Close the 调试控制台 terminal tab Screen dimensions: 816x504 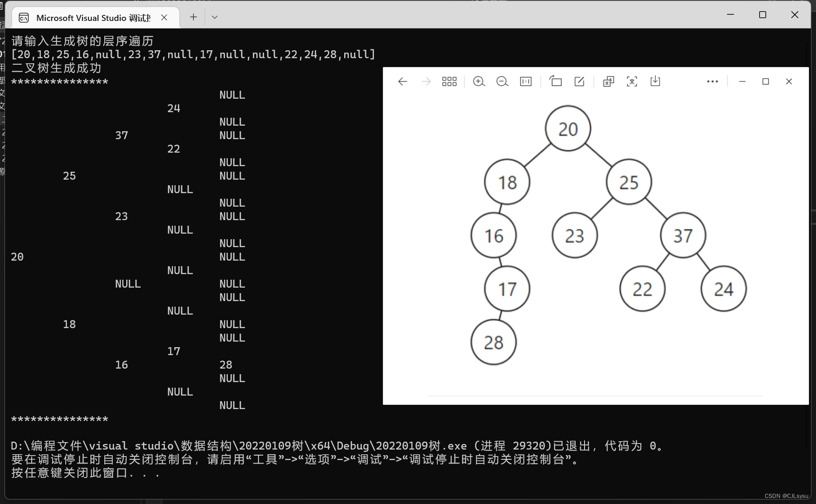164,17
